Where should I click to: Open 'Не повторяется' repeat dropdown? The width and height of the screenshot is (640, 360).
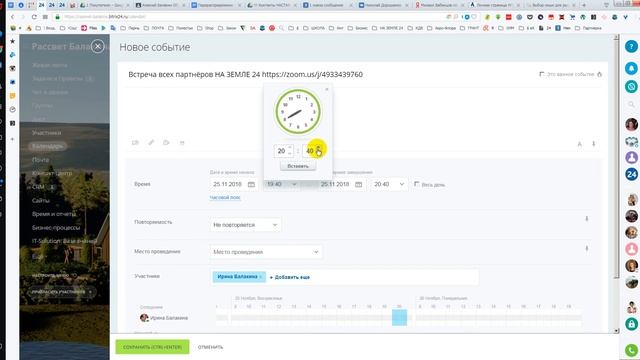click(x=245, y=225)
